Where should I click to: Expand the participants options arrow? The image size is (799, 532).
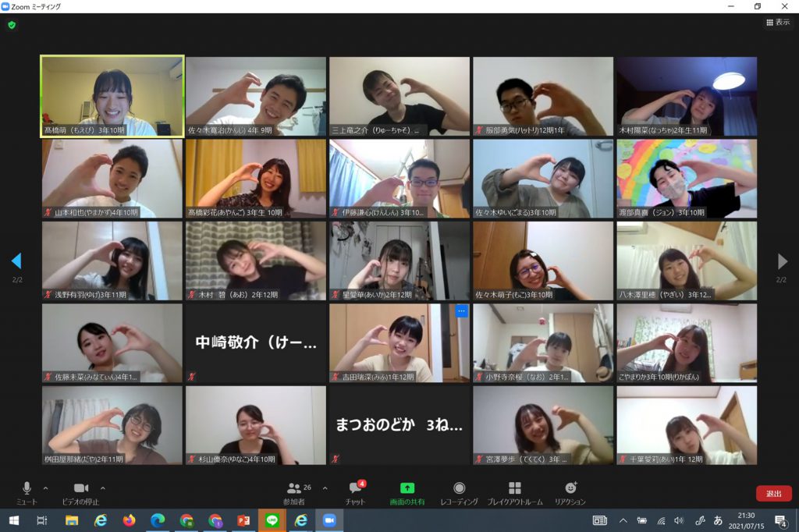pyautogui.click(x=325, y=488)
